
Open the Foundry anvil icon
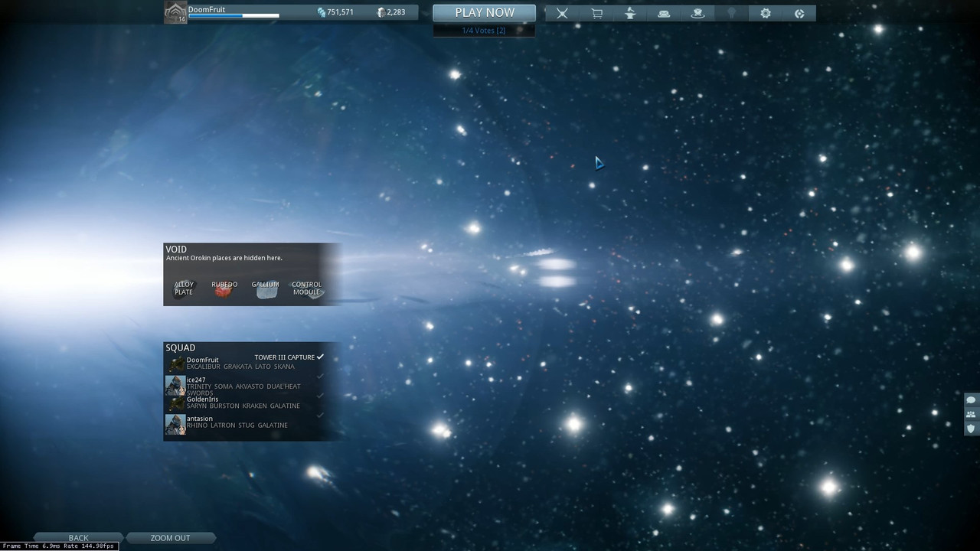pos(630,13)
